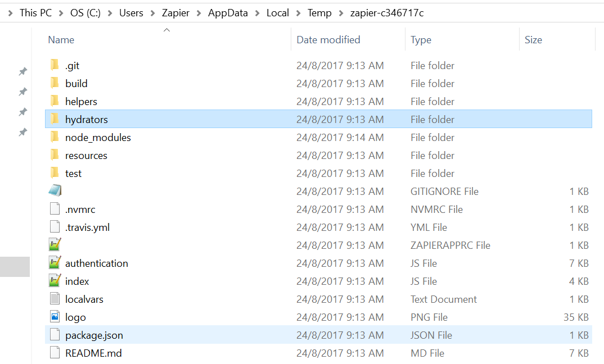This screenshot has width=604, height=364.
Task: Go to Users folder breadcrumb
Action: [132, 13]
